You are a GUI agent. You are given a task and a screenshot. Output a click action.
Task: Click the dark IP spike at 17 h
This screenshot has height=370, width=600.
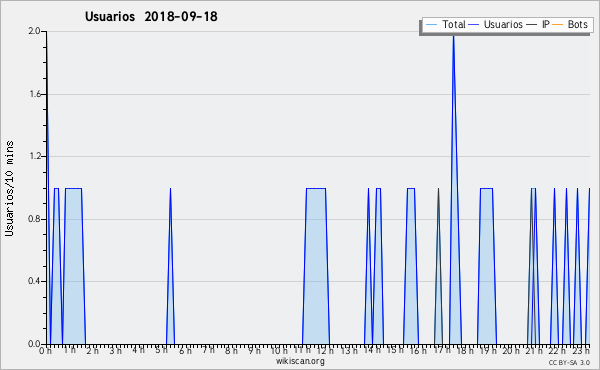click(439, 266)
